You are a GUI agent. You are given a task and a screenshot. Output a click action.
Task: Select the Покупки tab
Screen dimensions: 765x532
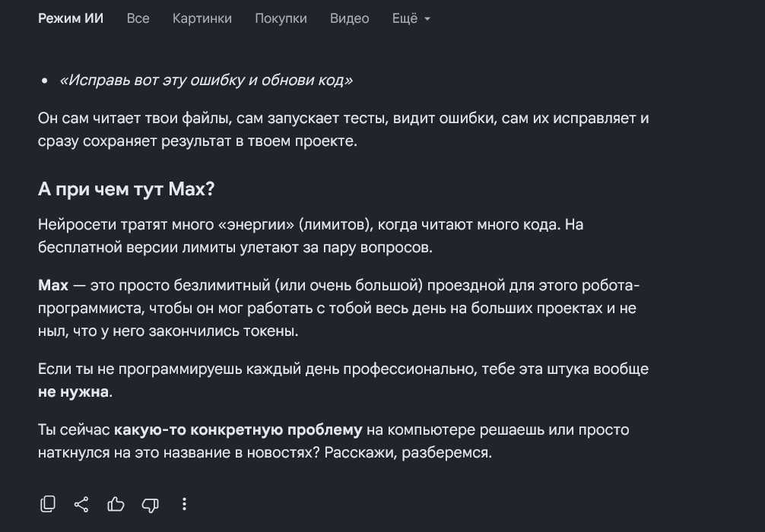pos(281,18)
